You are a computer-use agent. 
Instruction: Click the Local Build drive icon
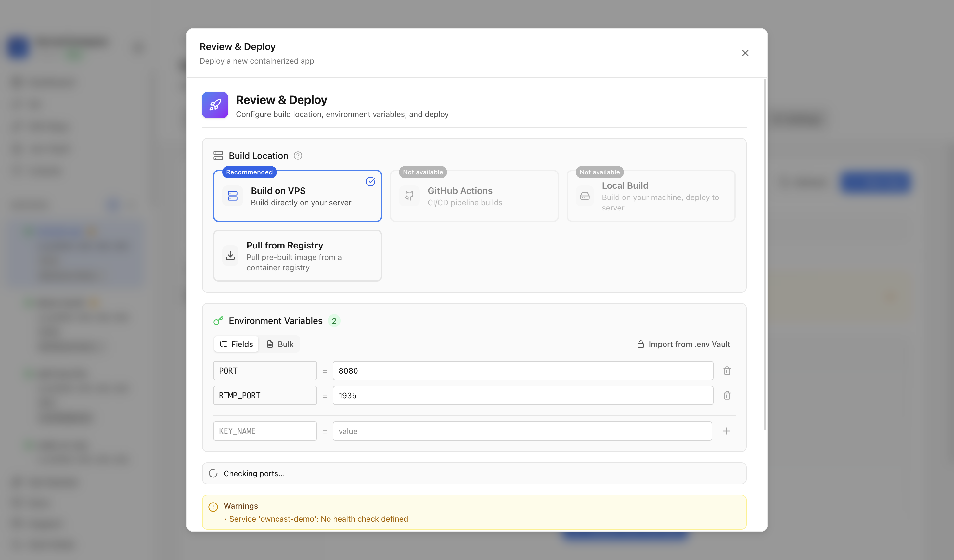point(585,196)
